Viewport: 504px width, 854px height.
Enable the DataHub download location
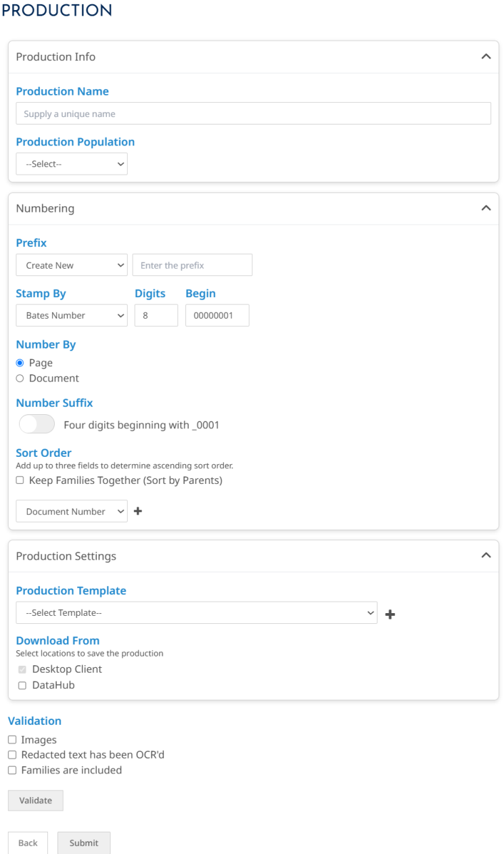[22, 686]
